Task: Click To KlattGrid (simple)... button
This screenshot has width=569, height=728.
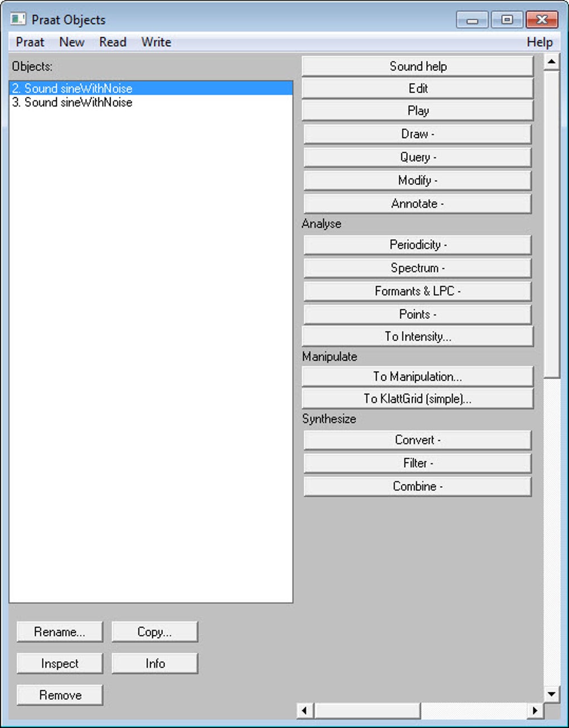Action: tap(418, 399)
